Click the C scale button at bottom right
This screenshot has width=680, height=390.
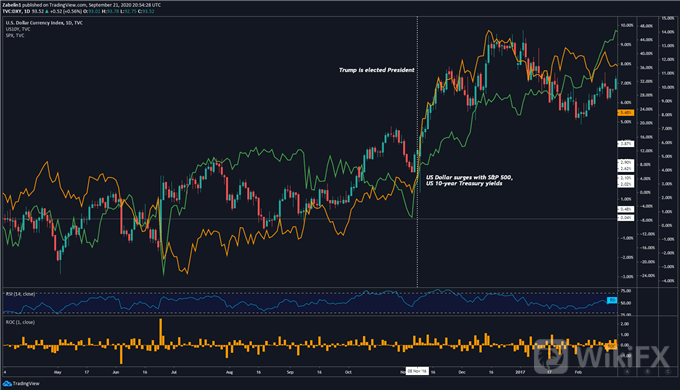[667, 372]
